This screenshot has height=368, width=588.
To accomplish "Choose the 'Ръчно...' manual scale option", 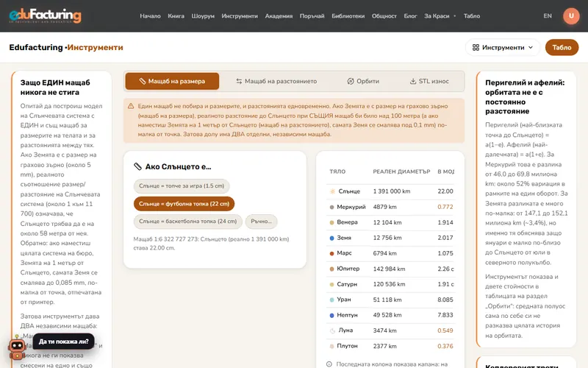I will click(262, 222).
